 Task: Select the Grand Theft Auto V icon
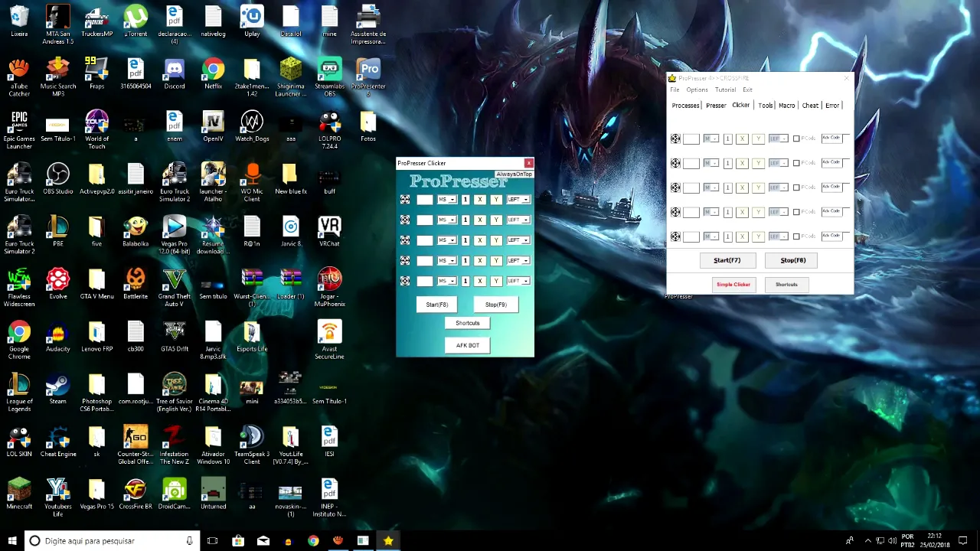175,288
